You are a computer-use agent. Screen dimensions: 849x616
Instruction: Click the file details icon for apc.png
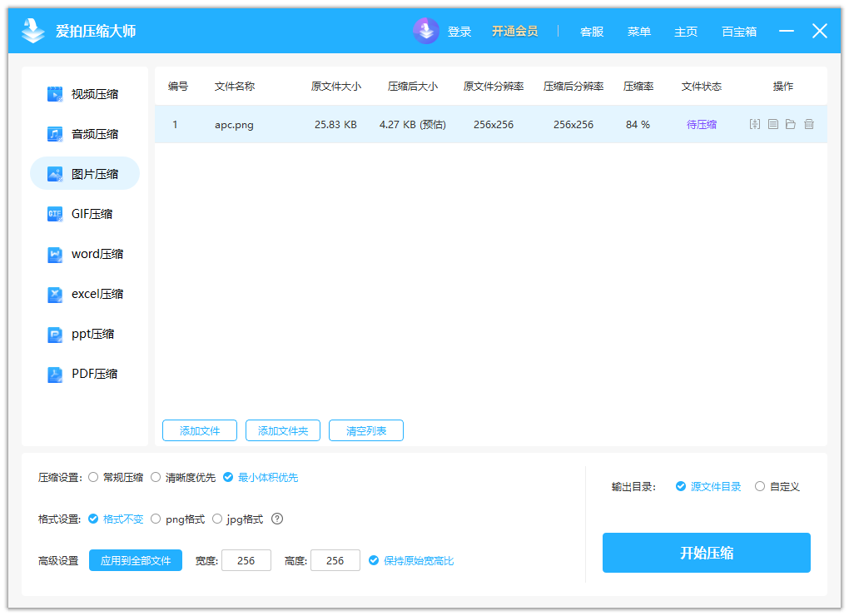(773, 125)
